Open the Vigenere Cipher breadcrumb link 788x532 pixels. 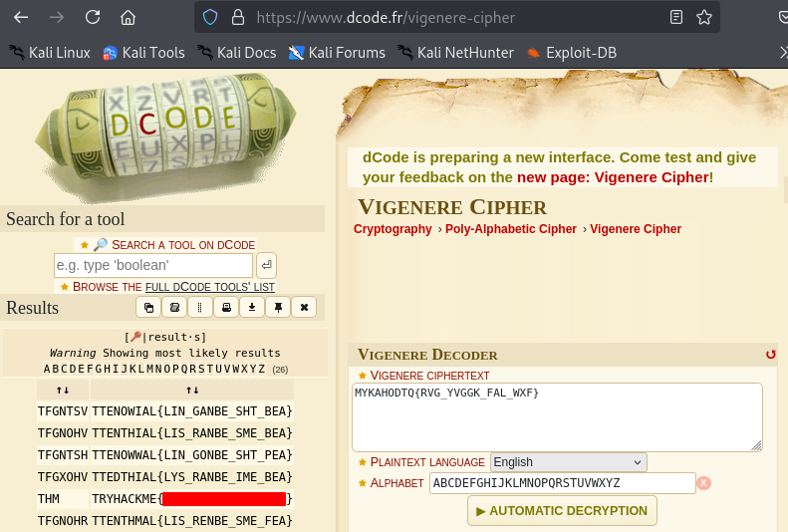click(636, 229)
